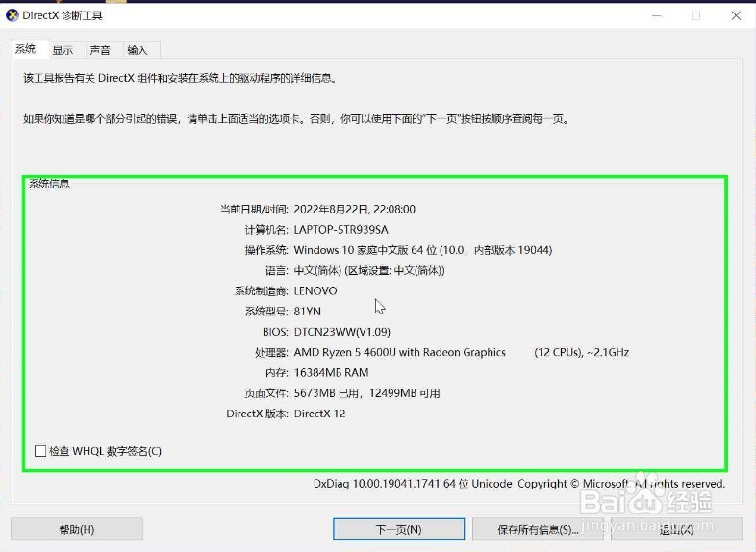Click the DxDiag 10.00.19041.1741 version text
The width and height of the screenshot is (756, 552).
point(377,484)
